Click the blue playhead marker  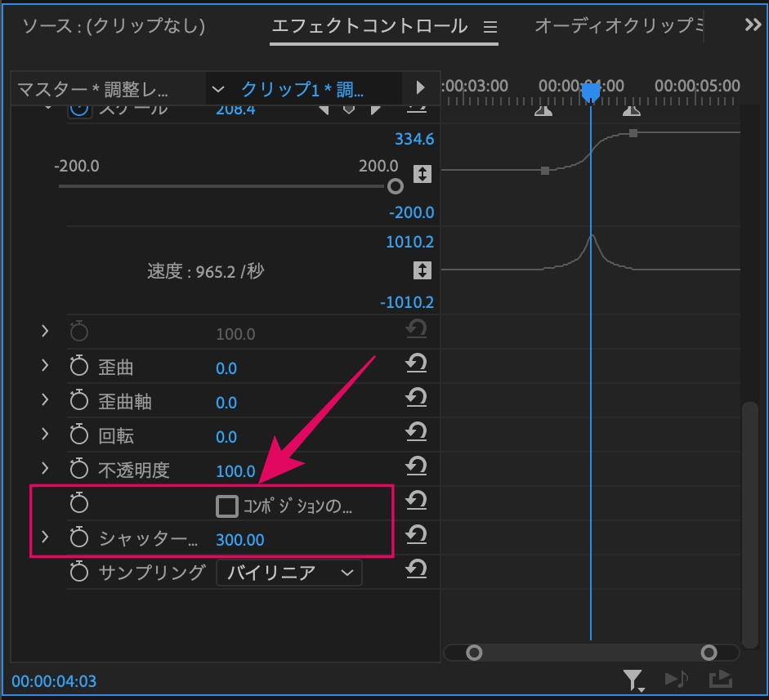(591, 92)
